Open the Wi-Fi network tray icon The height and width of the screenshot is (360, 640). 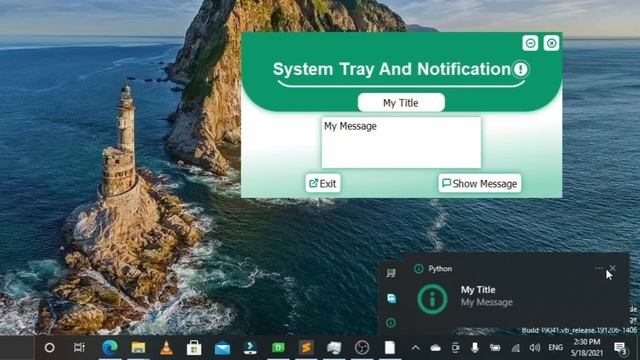pos(516,348)
